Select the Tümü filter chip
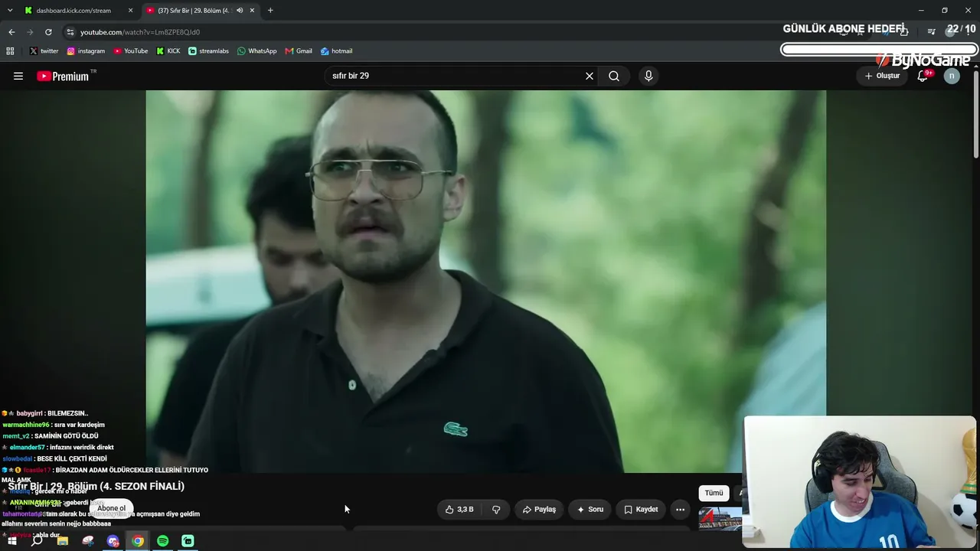The width and height of the screenshot is (980, 551). click(x=714, y=493)
